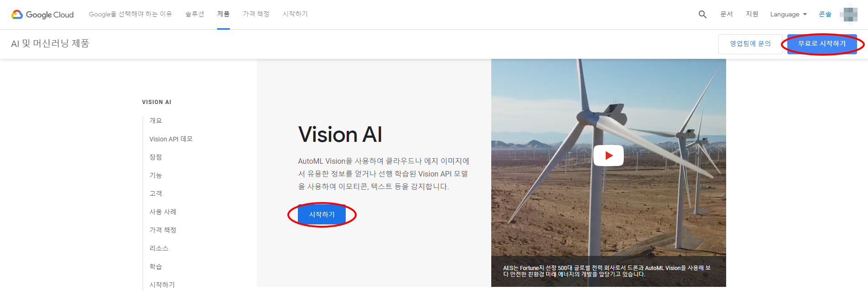Viewport: 868px width, 291px height.
Task: Click Google을 선택해야 하는 이유 menu
Action: point(130,14)
